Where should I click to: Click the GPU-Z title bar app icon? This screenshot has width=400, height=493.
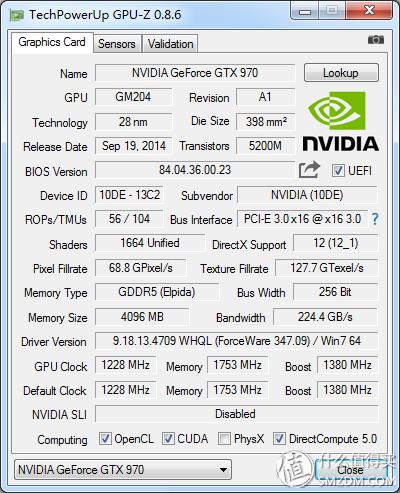coord(17,15)
